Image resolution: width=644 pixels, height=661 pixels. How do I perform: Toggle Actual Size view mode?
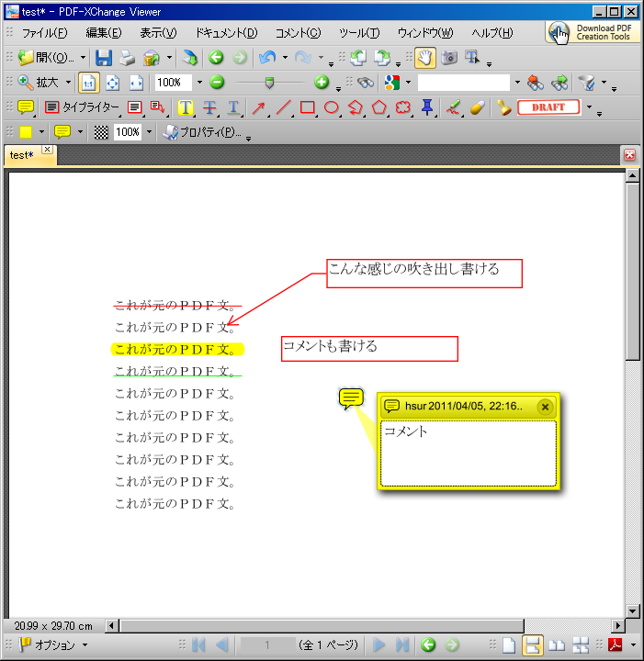click(88, 83)
